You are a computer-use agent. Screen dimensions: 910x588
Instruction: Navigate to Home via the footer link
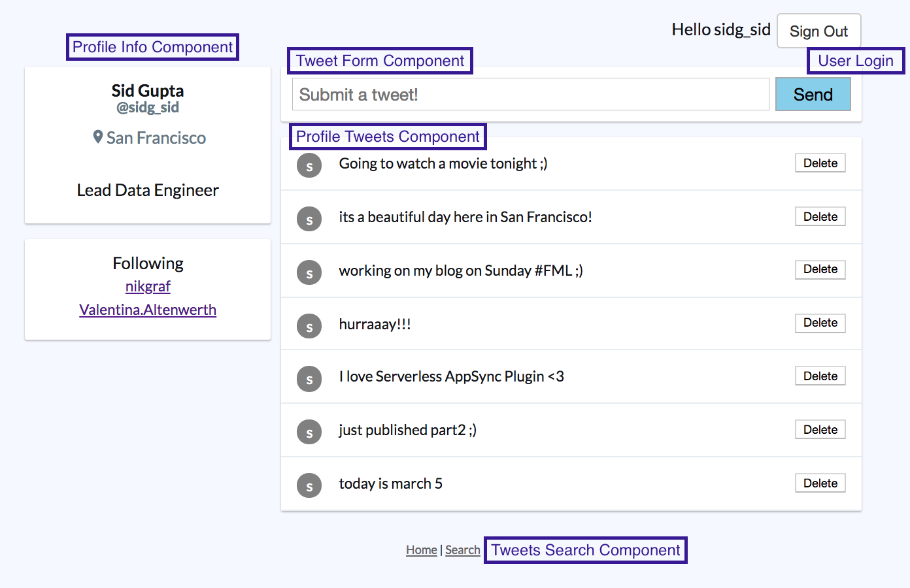[x=421, y=549]
